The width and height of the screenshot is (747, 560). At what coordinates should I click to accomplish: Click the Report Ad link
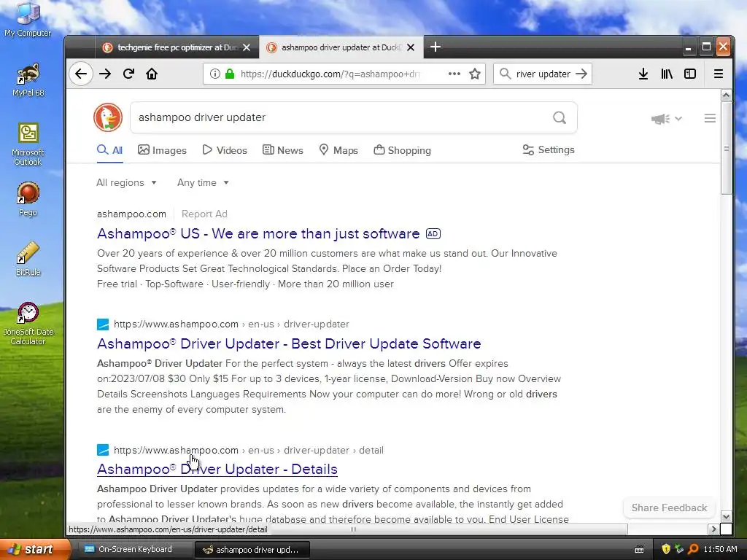point(204,214)
